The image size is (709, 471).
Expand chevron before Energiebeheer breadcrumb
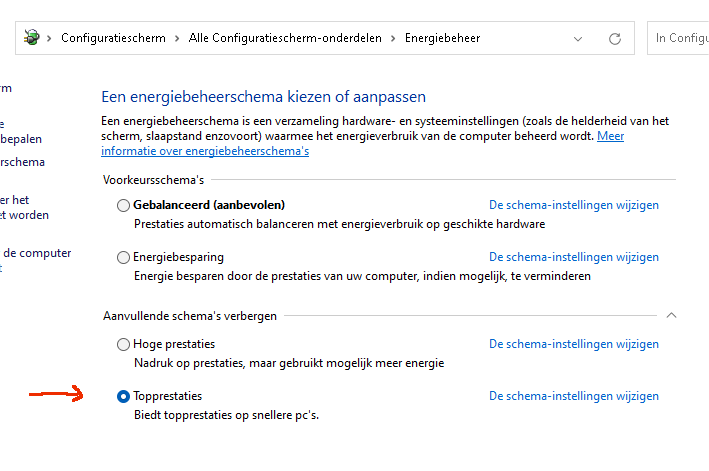393,38
